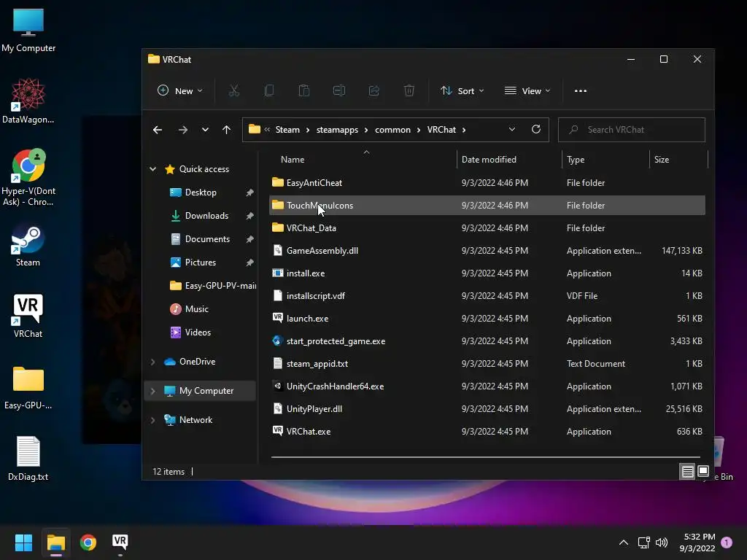Switch to the large thumbnails view icon
The height and width of the screenshot is (560, 747).
pyautogui.click(x=703, y=472)
